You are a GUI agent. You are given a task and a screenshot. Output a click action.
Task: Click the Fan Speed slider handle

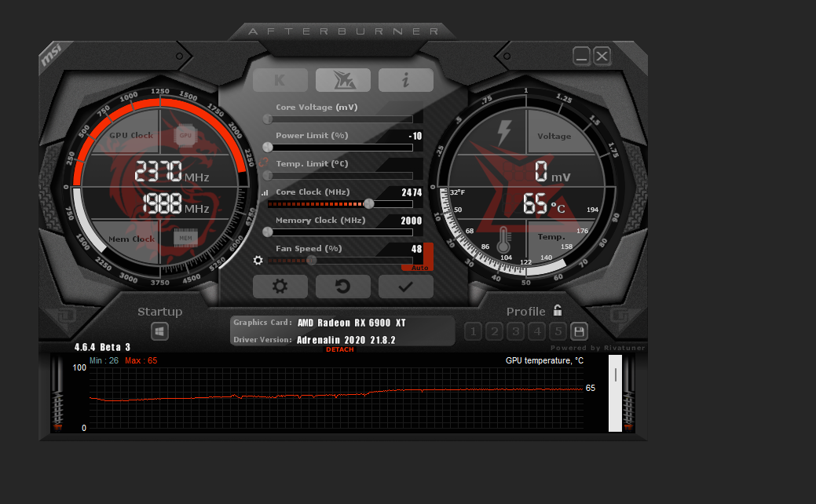311,261
